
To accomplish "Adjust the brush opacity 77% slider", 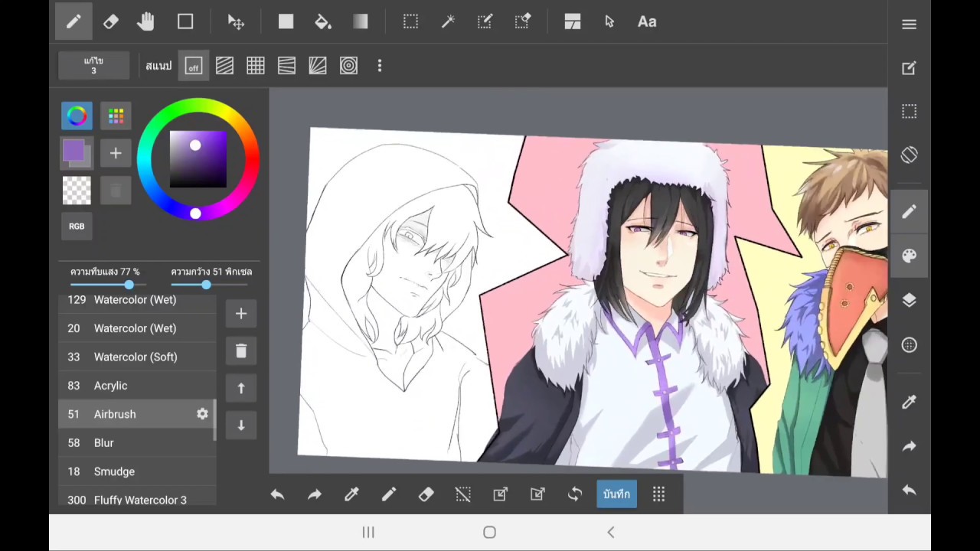I will pyautogui.click(x=108, y=285).
